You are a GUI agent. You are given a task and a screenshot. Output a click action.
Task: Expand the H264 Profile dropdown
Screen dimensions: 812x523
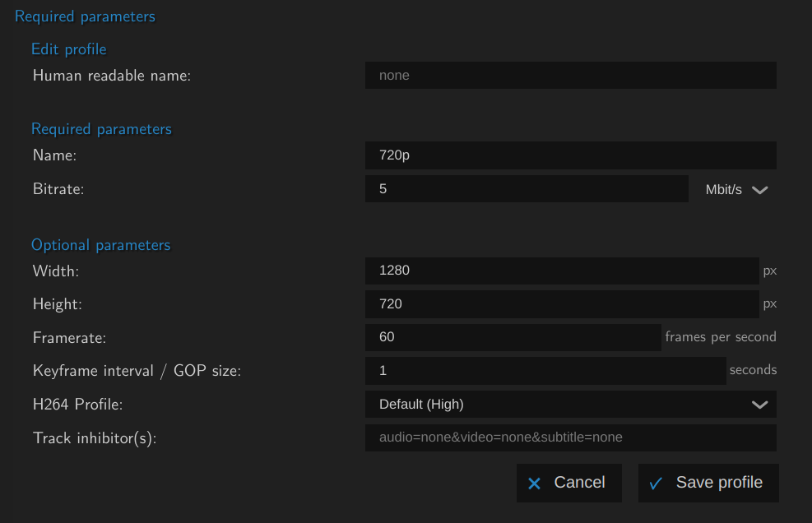click(570, 405)
